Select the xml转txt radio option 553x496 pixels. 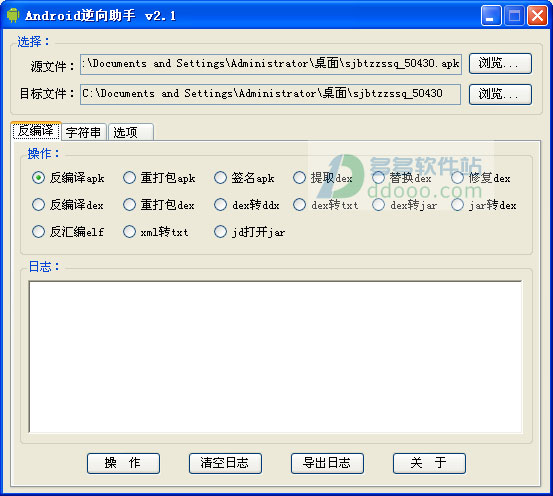pos(156,232)
